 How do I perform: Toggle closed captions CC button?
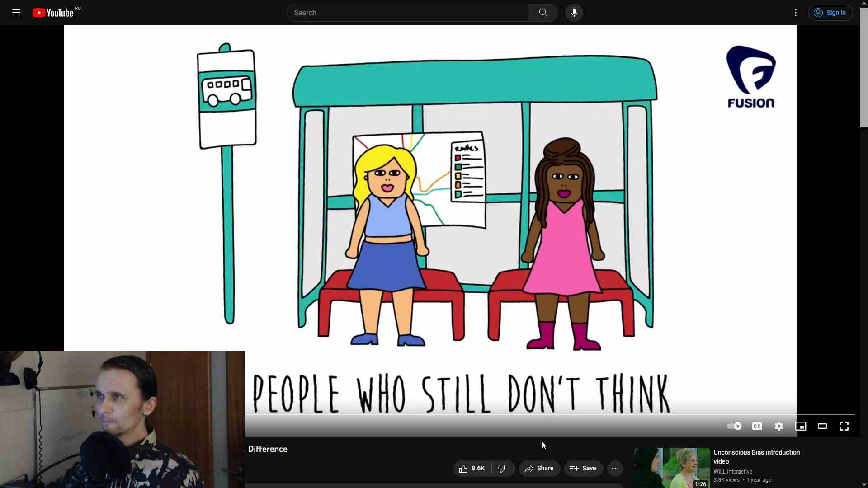pos(757,426)
